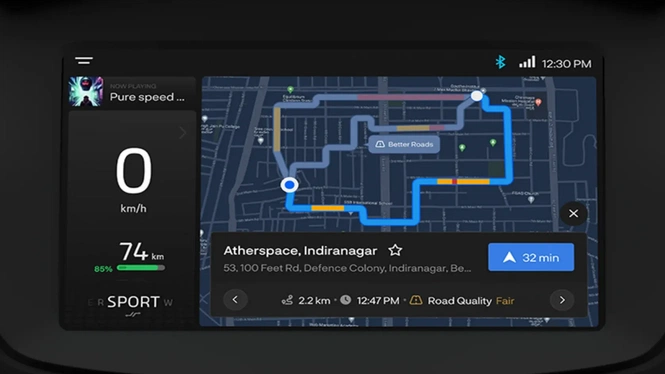Select the Better Roads route label

click(404, 145)
